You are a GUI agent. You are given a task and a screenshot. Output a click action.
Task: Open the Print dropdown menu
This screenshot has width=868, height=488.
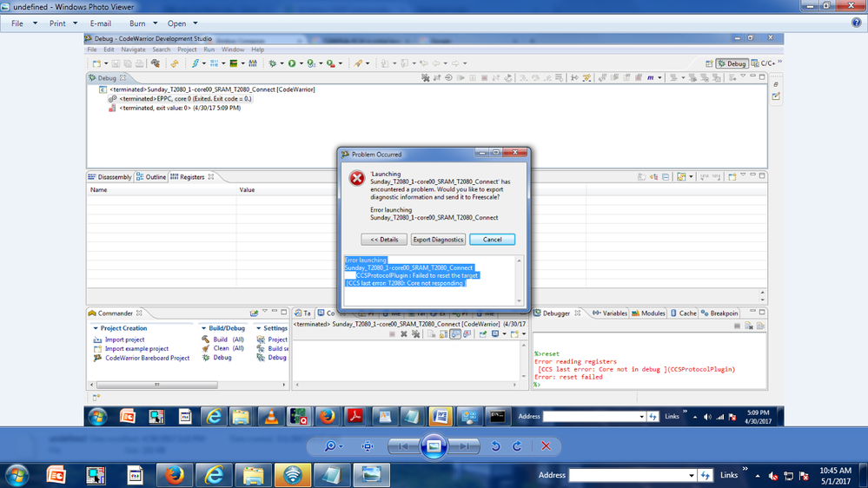point(63,23)
